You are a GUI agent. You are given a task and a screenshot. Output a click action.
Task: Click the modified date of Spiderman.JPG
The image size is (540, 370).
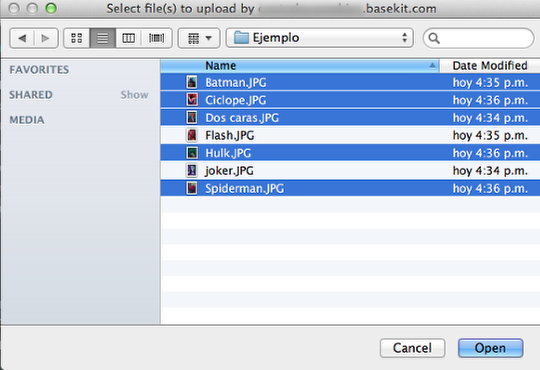(x=490, y=188)
